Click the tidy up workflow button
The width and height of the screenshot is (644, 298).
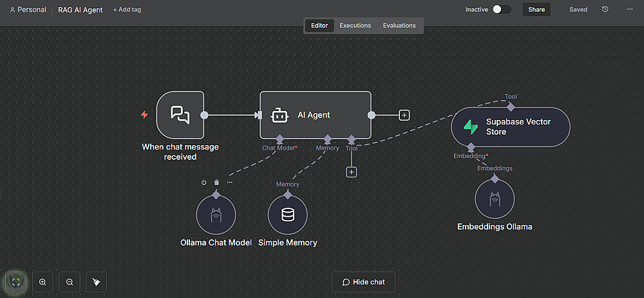(96, 282)
